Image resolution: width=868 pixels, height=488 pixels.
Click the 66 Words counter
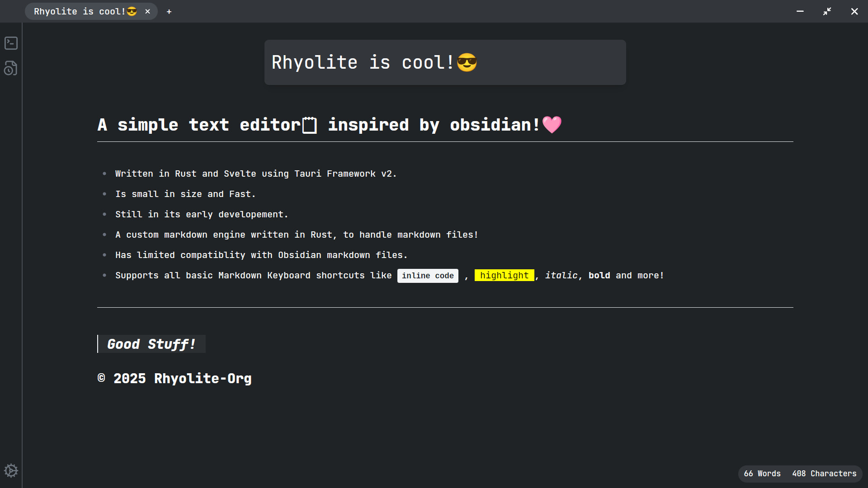click(762, 474)
